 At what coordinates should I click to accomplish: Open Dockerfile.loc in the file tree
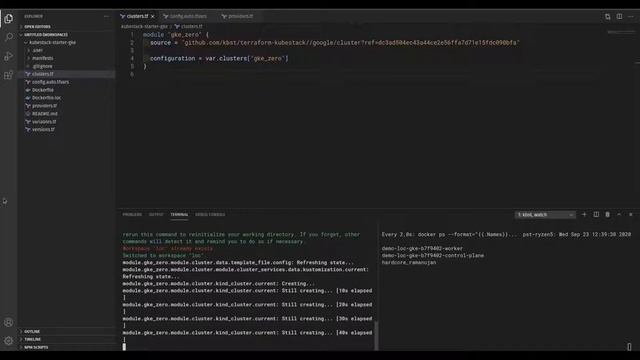[x=67, y=98]
